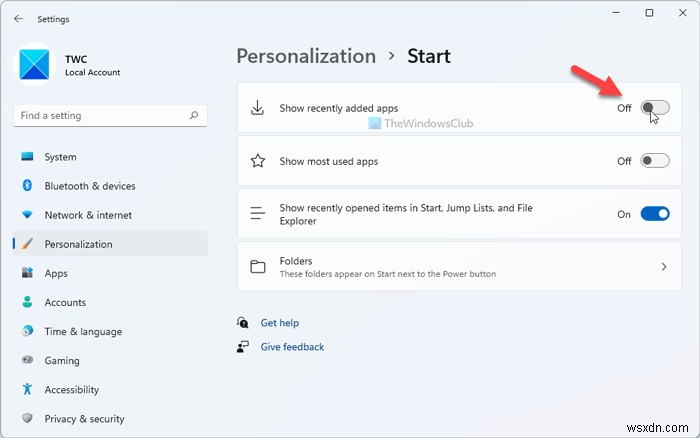This screenshot has width=700, height=438.
Task: Click the TWC account avatar picture
Action: coord(34,64)
